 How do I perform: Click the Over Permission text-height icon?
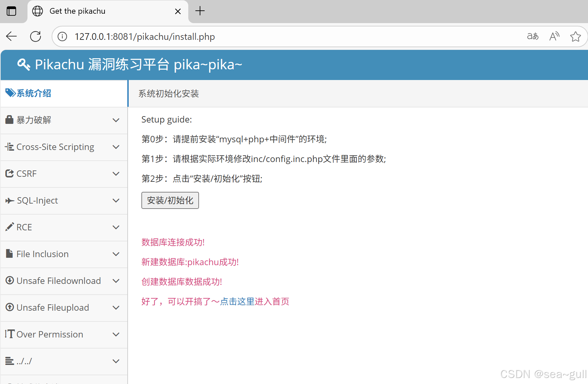pyautogui.click(x=10, y=334)
